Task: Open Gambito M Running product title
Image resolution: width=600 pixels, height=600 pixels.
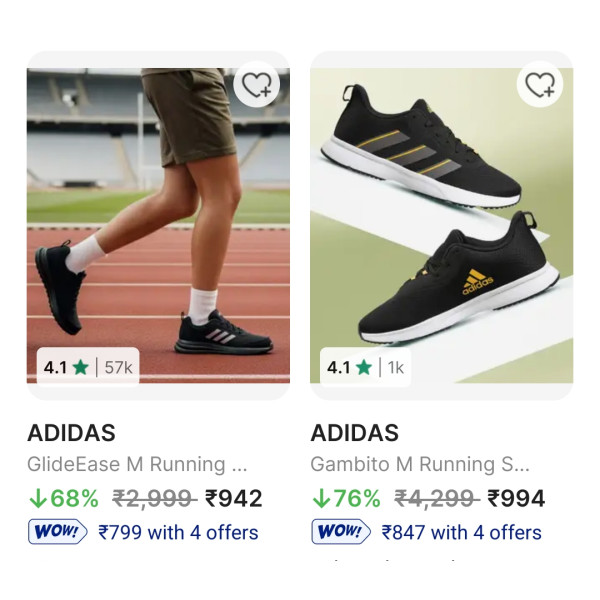Action: [420, 465]
